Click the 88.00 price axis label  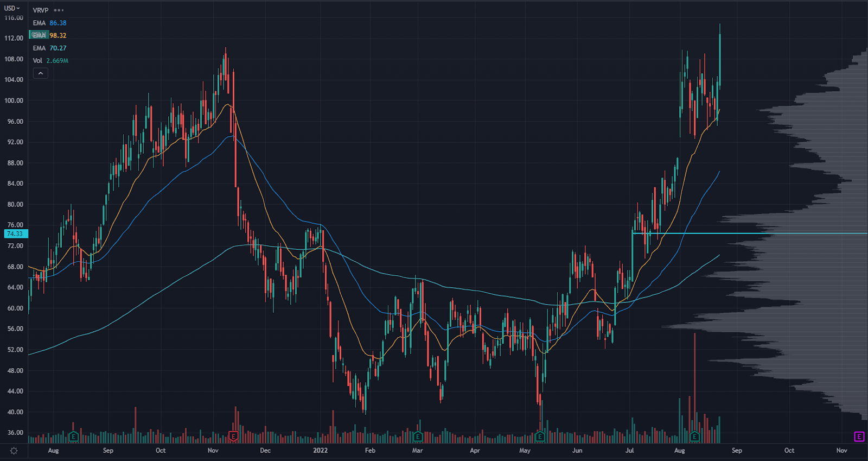click(15, 163)
